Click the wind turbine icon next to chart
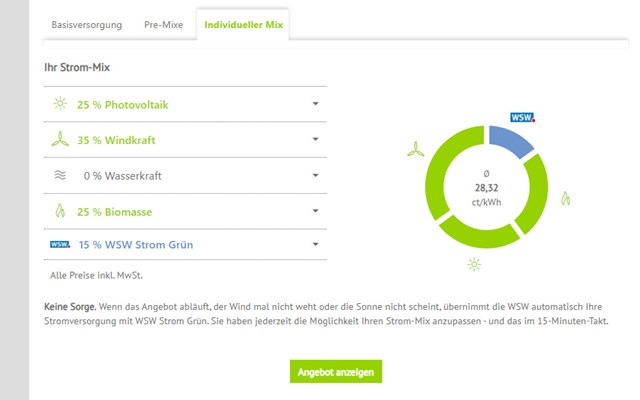This screenshot has height=400, width=640. pos(416,149)
